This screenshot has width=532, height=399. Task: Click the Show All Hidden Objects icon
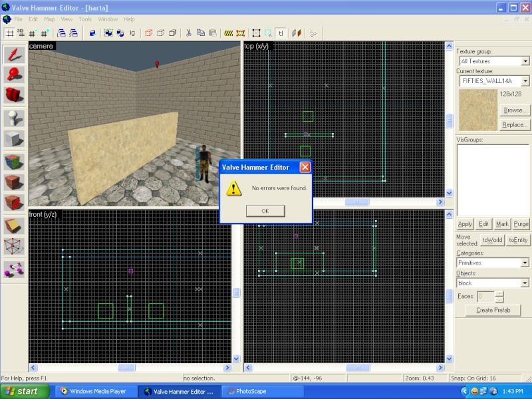click(173, 33)
